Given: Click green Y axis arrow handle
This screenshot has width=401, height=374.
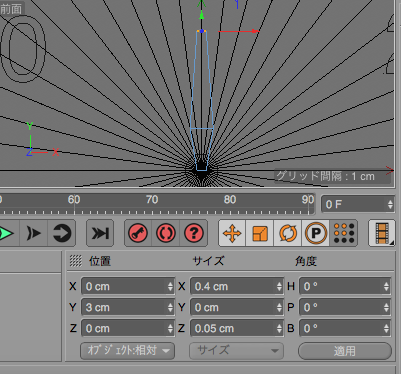Looking at the screenshot, I should point(201,15).
